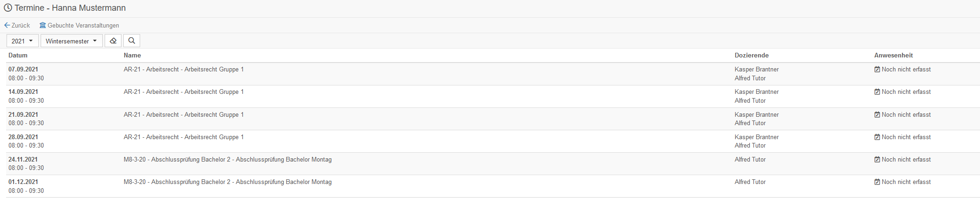
Task: Click attendance icon for 14.09.2021 appointment
Action: pyautogui.click(x=877, y=92)
